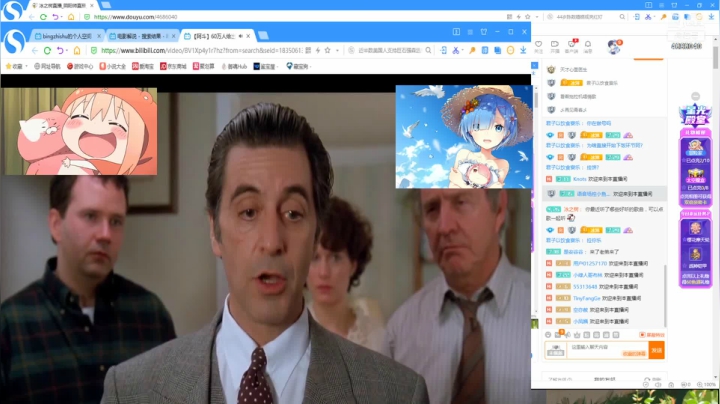Open home icon in douyu back window
Screen dimensions: 720x404
pyautogui.click(x=71, y=17)
